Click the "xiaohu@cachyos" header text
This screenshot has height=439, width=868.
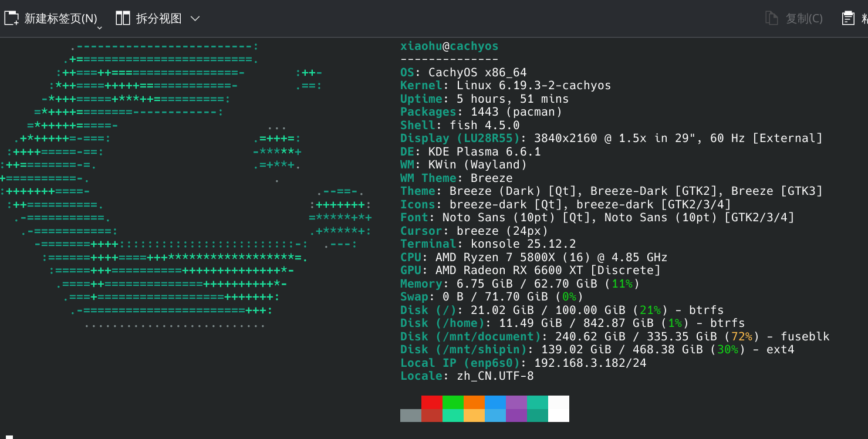pyautogui.click(x=450, y=46)
